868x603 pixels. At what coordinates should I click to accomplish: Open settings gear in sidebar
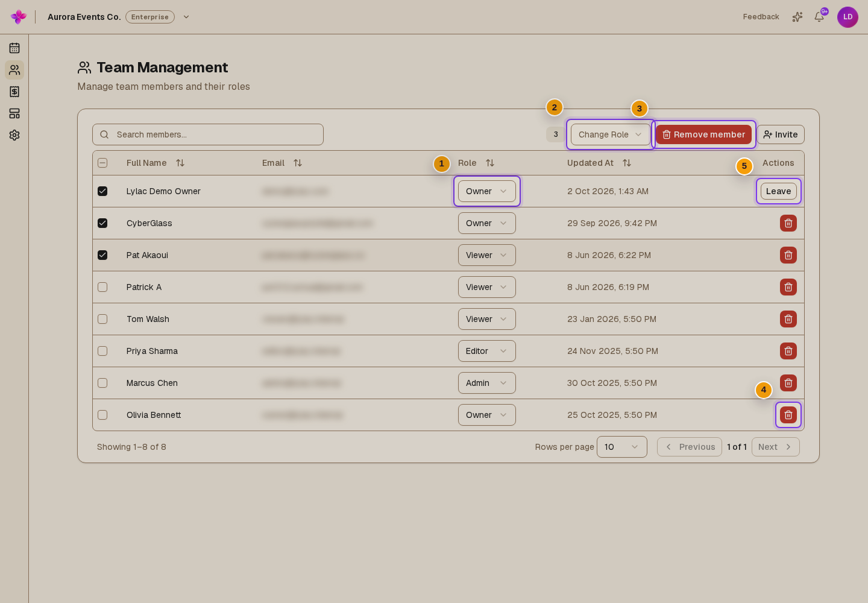click(14, 135)
